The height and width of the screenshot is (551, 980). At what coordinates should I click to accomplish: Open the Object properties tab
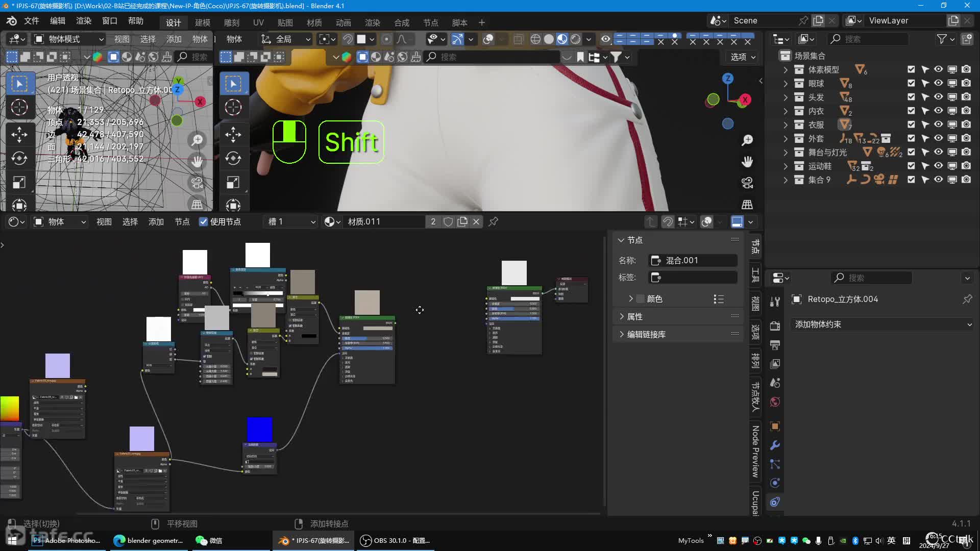(x=775, y=426)
